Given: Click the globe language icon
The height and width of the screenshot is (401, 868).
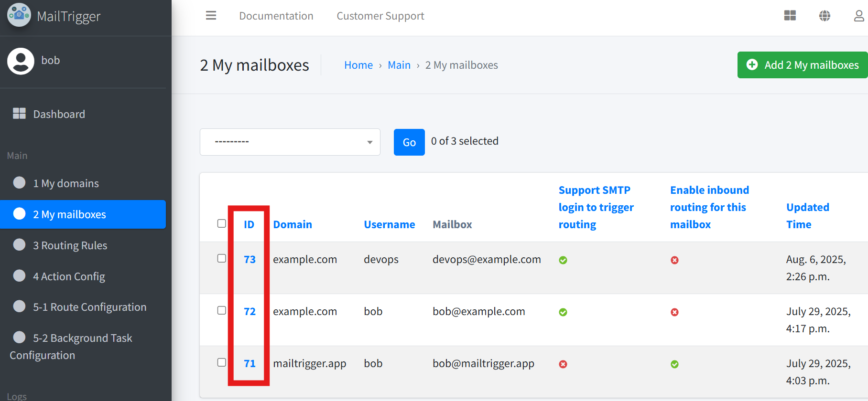Looking at the screenshot, I should (825, 16).
